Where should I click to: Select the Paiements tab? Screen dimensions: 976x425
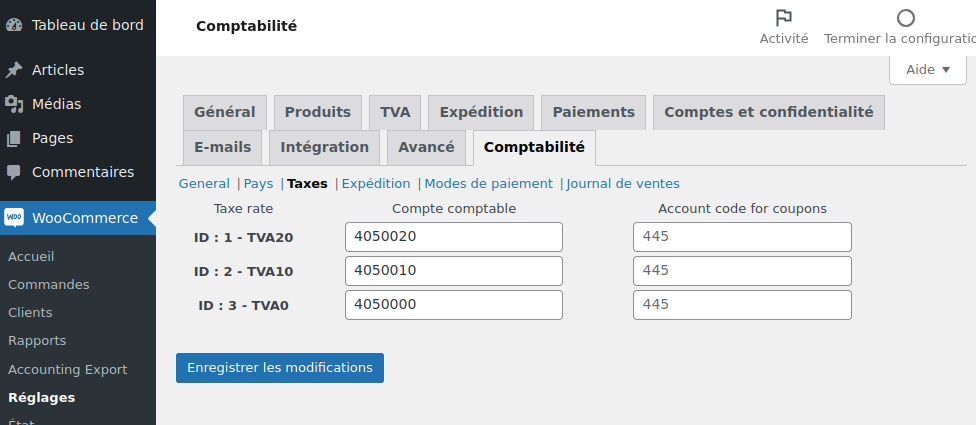tap(593, 113)
